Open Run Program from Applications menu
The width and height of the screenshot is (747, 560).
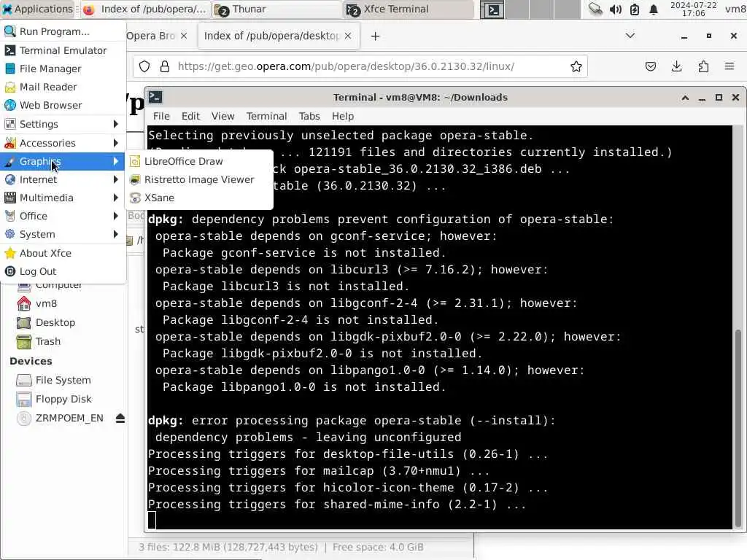pyautogui.click(x=63, y=31)
